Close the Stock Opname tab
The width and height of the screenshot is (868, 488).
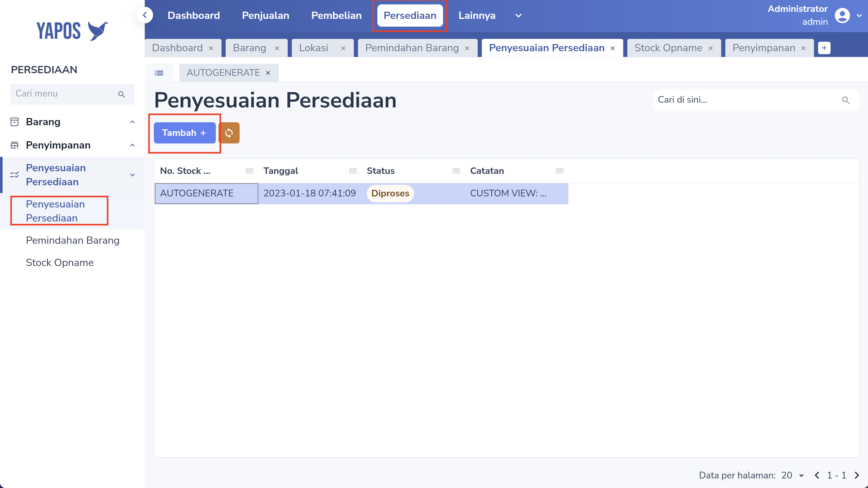point(710,48)
